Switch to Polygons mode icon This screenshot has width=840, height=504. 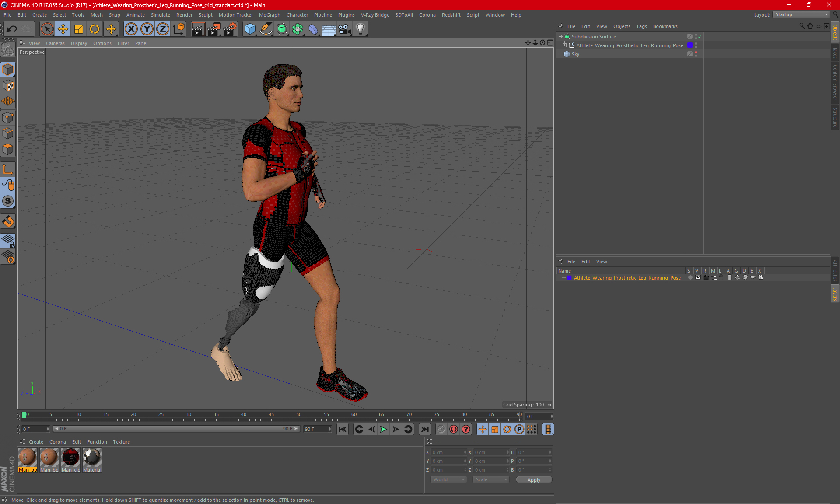pyautogui.click(x=8, y=149)
